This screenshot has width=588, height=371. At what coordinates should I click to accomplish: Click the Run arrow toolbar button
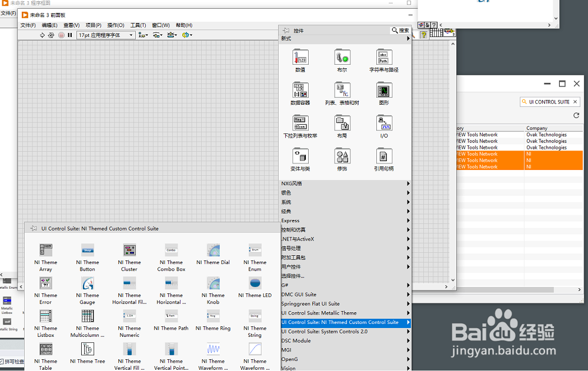coord(42,35)
